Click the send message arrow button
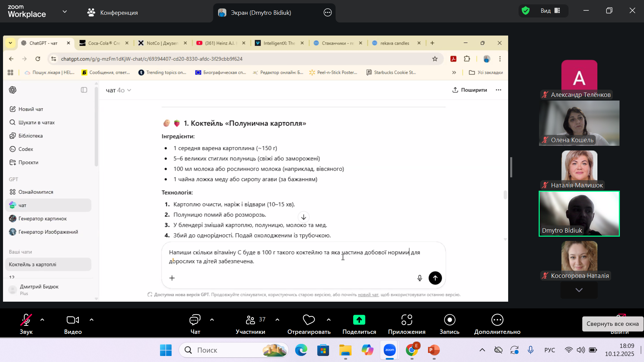644x362 pixels. coord(435,278)
